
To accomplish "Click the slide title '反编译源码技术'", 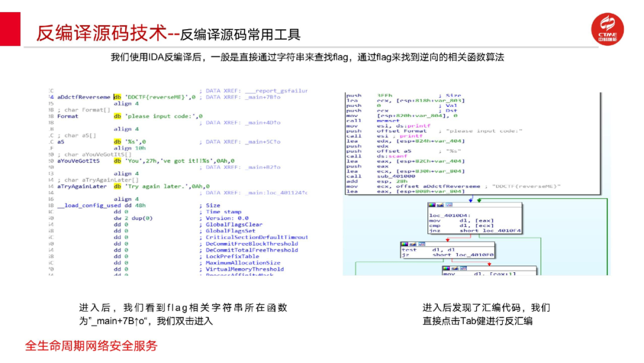I will click(102, 33).
